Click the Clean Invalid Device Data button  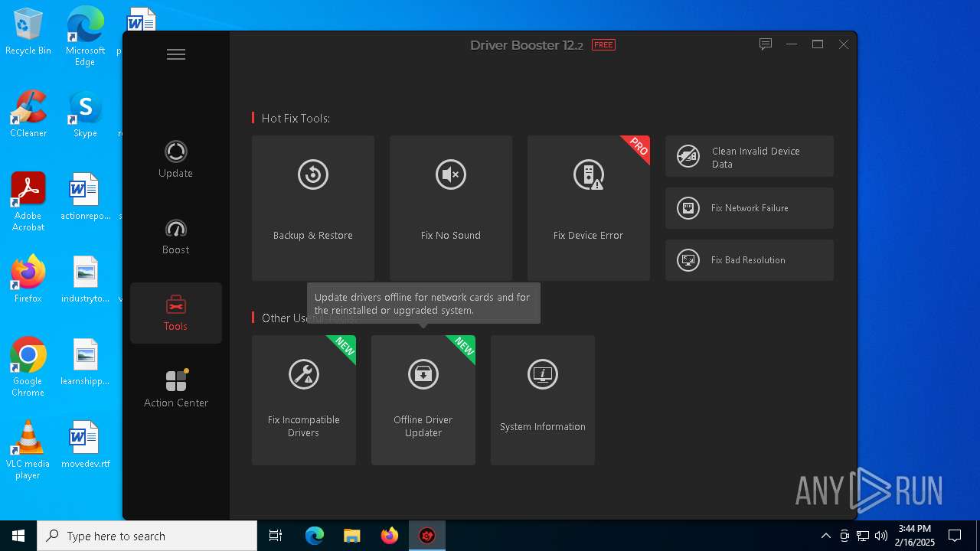750,157
